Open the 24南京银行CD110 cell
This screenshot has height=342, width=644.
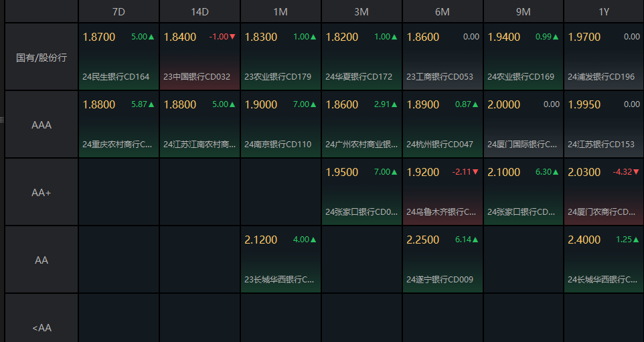click(x=280, y=124)
